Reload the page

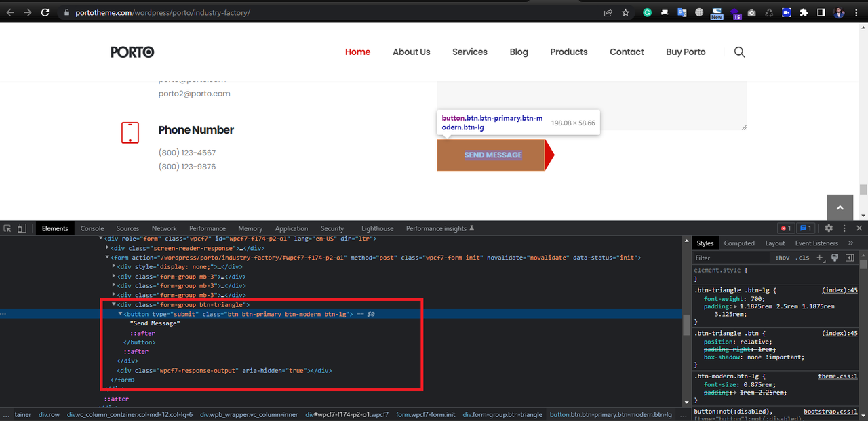pos(45,12)
